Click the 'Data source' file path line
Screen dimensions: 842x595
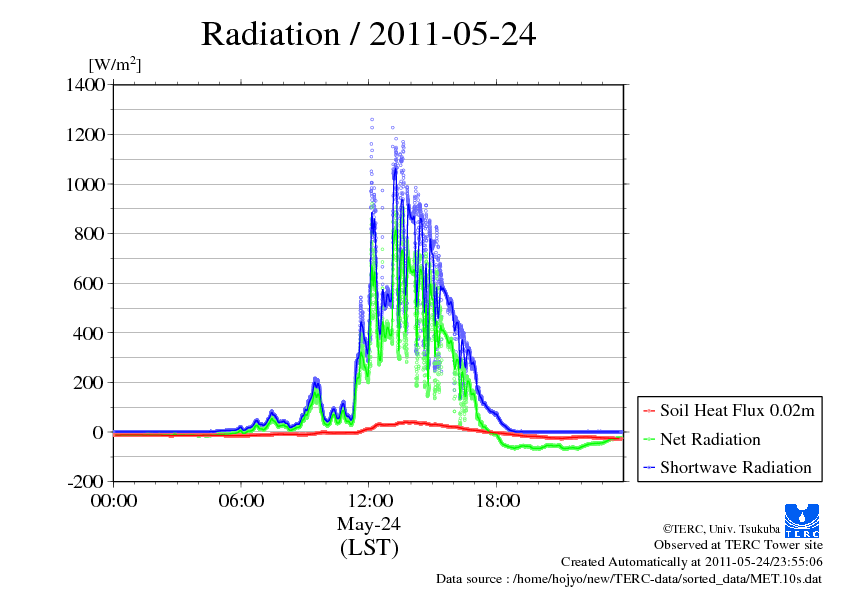(629, 579)
